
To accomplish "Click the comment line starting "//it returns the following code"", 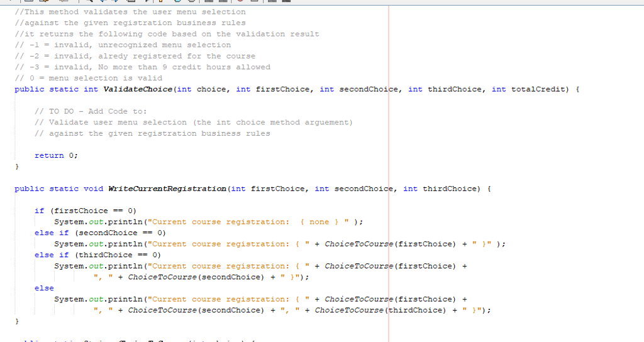I will (x=167, y=34).
